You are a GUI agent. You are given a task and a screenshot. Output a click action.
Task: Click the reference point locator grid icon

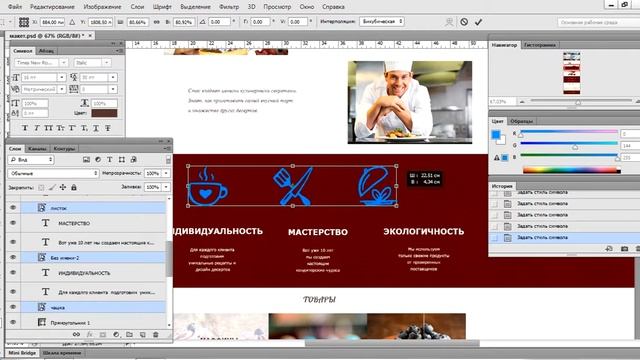(24, 22)
